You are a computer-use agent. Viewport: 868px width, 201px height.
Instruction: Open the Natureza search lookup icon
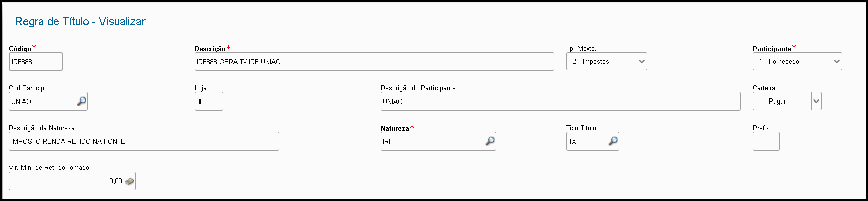point(490,141)
